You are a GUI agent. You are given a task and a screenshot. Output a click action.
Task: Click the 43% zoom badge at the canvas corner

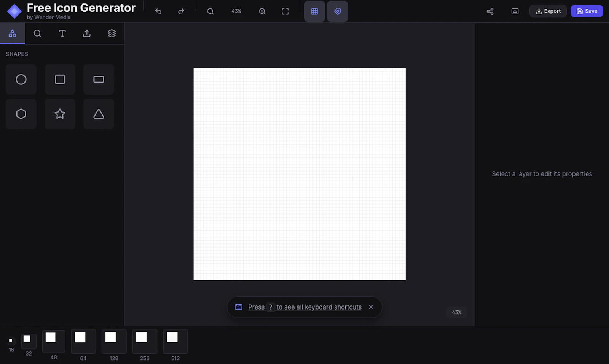click(457, 312)
